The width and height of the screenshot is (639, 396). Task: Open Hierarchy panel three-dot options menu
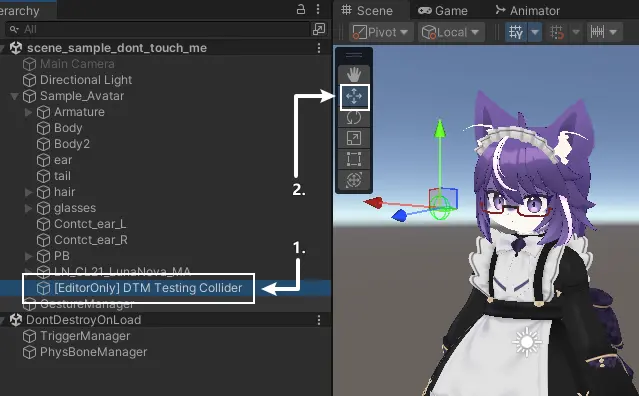pos(318,9)
